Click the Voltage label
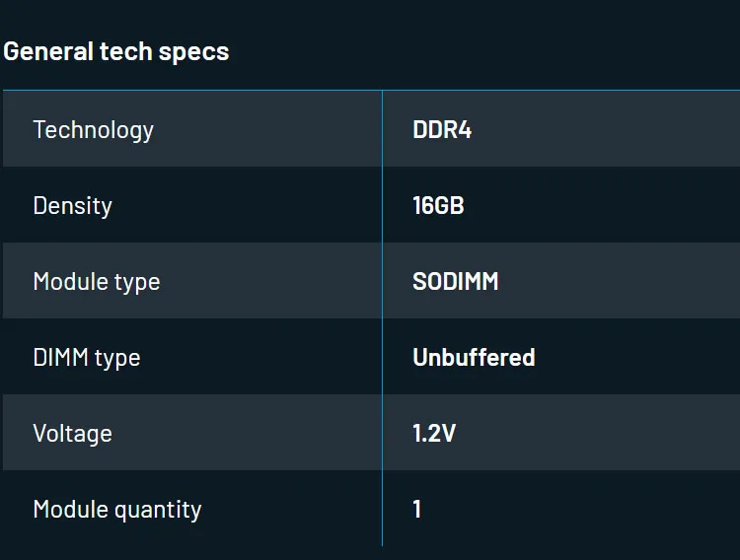This screenshot has width=740, height=560. [72, 434]
